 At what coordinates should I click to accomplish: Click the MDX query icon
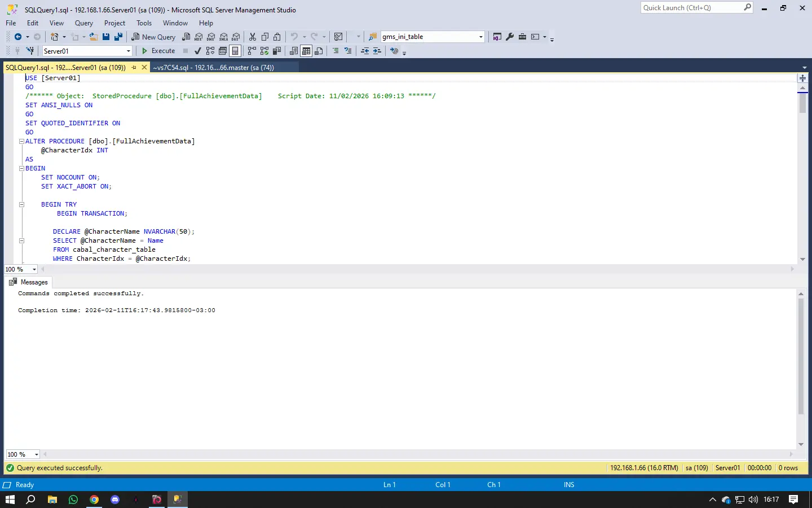198,37
